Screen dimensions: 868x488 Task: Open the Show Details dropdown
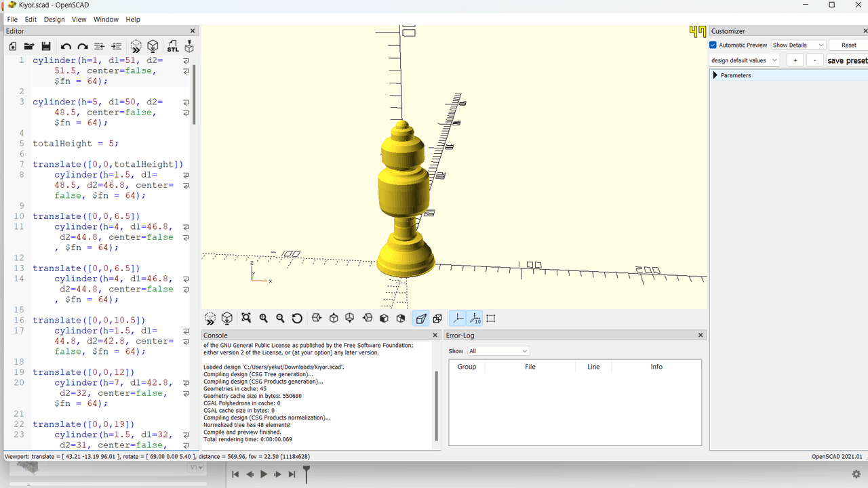798,45
